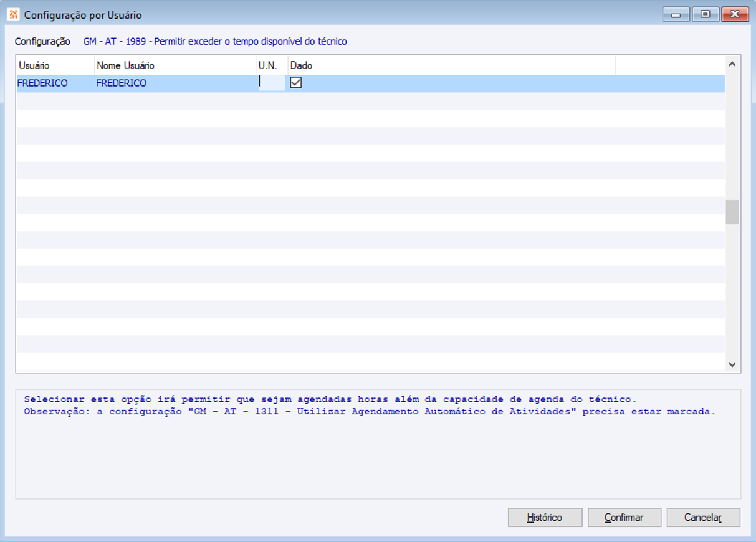Open the Histórico button
The image size is (756, 542).
(x=545, y=518)
